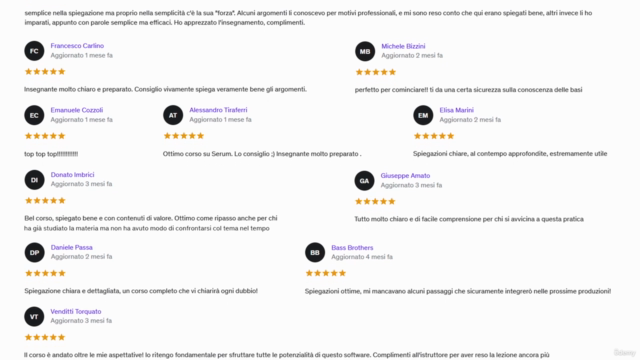Select the EC avatar icon
The image size is (640, 360).
[x=34, y=115]
